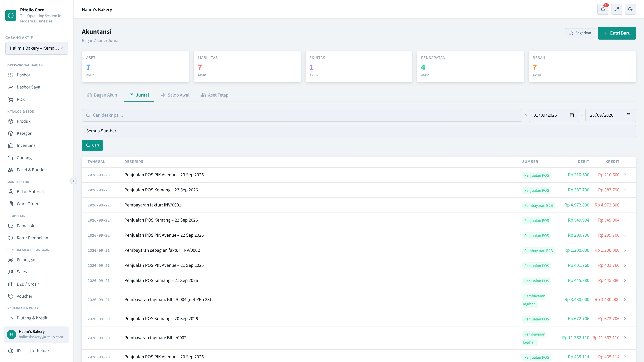This screenshot has height=362, width=644.
Task: Open Work Order in sidebar
Action: point(37,204)
